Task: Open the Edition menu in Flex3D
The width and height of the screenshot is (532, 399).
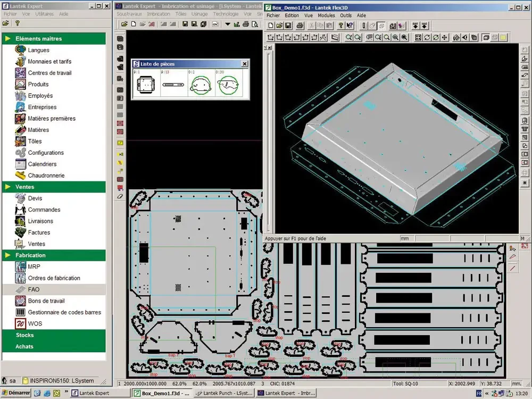Action: pos(292,15)
